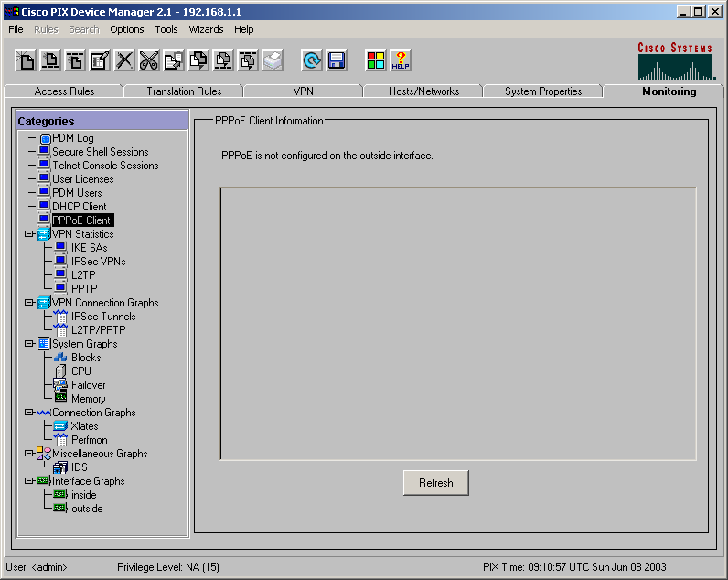
Task: Open the Options menu
Action: coord(127,29)
